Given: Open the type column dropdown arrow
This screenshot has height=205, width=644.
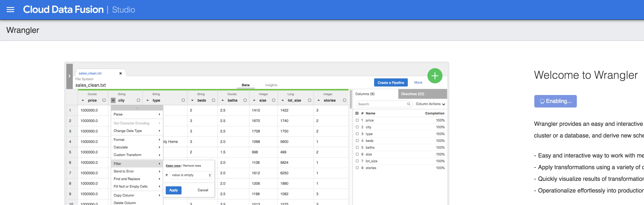Looking at the screenshot, I should [147, 100].
